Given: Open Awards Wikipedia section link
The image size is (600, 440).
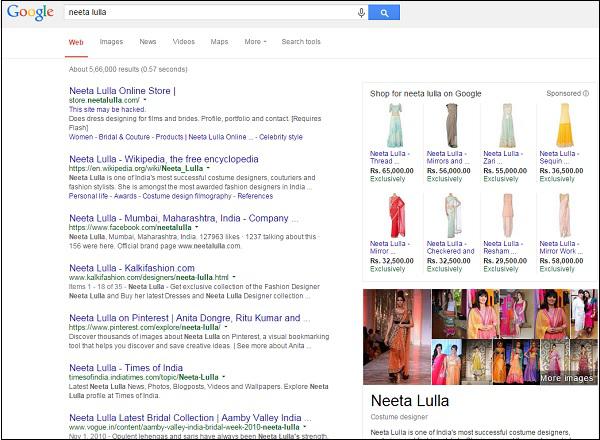Looking at the screenshot, I should click(x=125, y=196).
